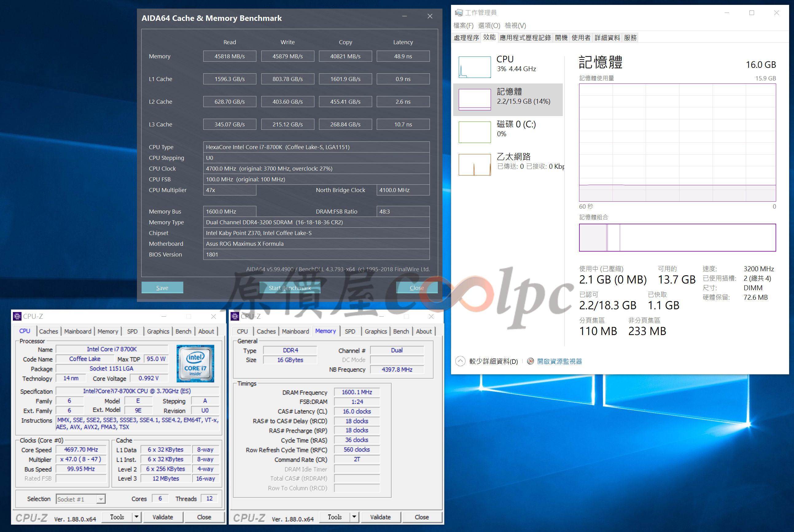Click the memory composition bar (記憶體組合)
The height and width of the screenshot is (532, 794).
pos(677,237)
